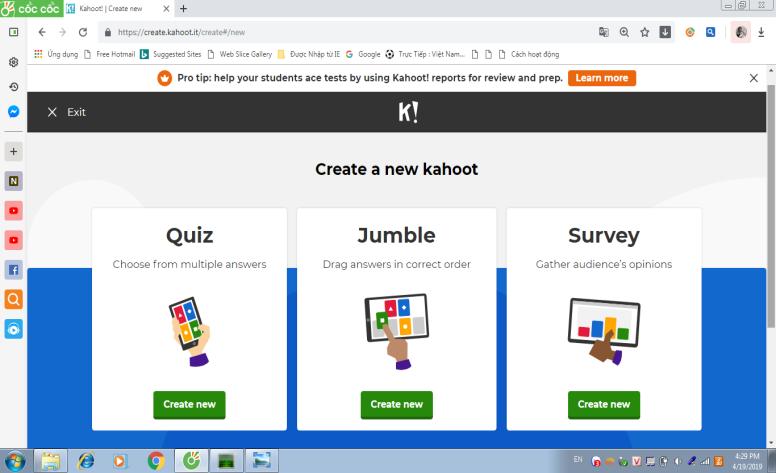
Task: Open the second YouTube shortcut in the sidebar
Action: (x=13, y=240)
